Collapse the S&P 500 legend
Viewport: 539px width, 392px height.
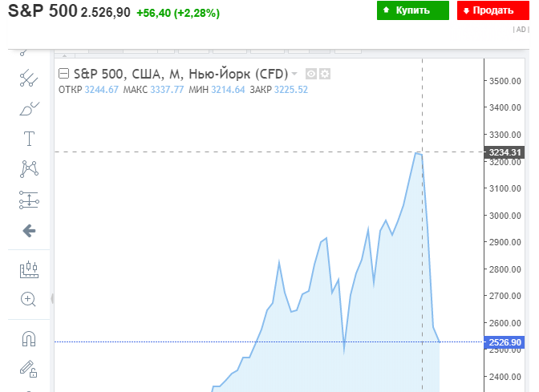click(63, 74)
